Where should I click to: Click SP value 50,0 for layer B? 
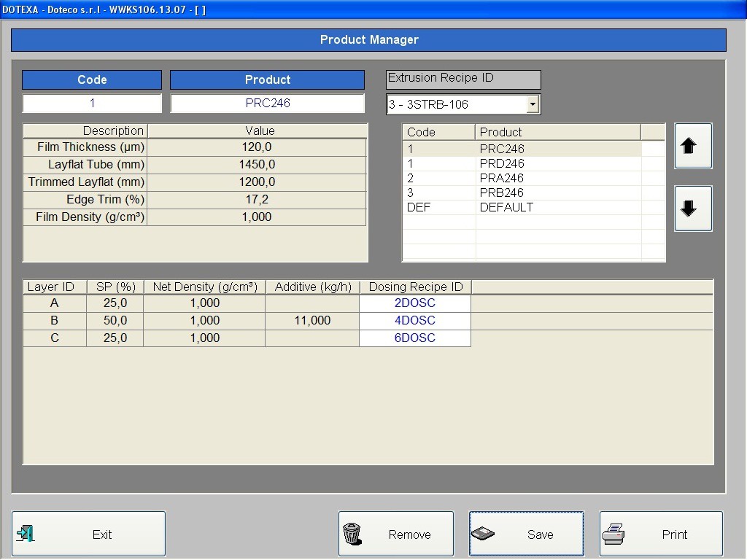(x=115, y=321)
